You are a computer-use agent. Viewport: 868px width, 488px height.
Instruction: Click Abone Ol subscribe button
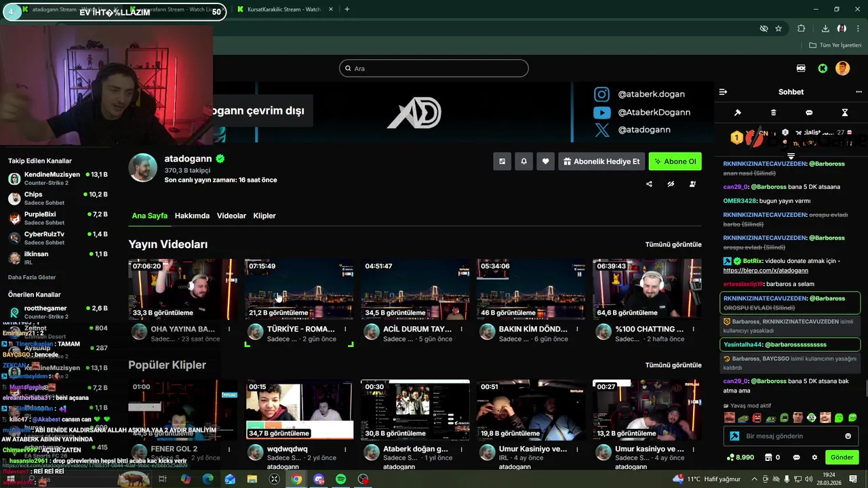(675, 161)
